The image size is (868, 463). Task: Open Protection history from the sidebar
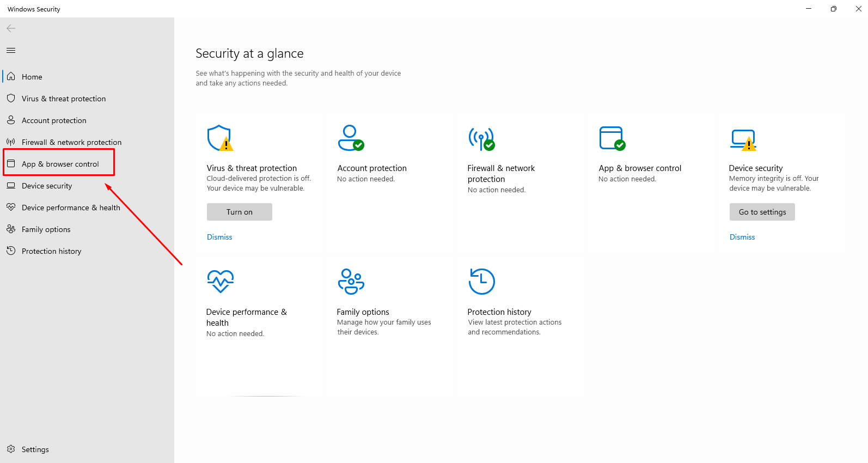point(51,251)
